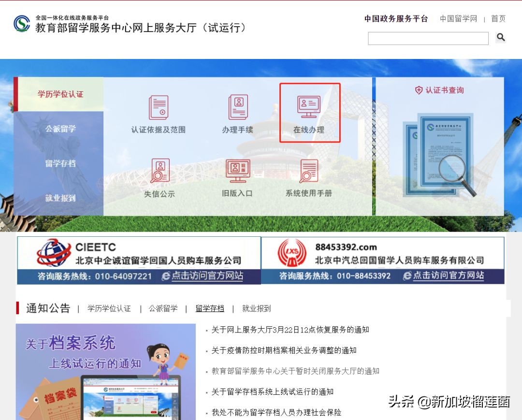Click inside the search input box
The image size is (522, 420).
tap(428, 38)
